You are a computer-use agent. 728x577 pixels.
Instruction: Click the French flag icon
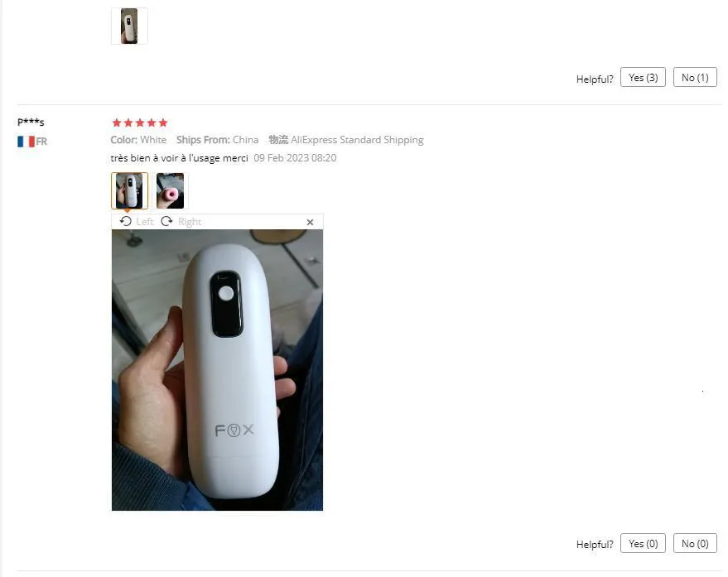(x=26, y=142)
